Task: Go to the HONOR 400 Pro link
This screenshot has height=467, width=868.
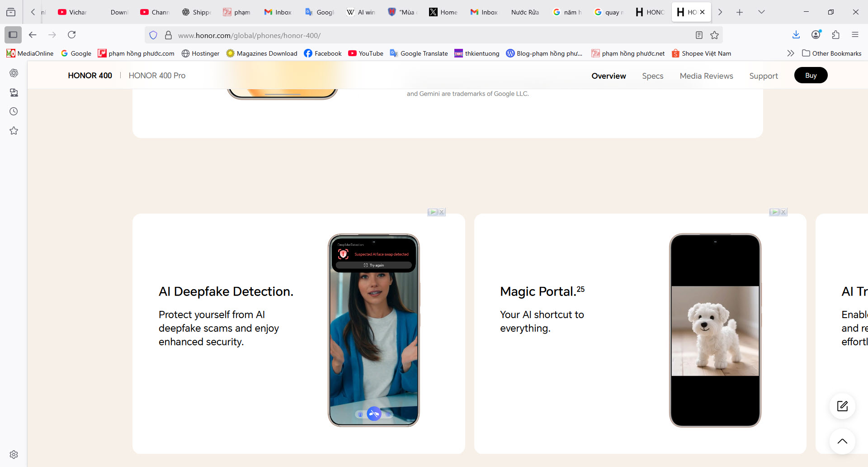Action: [157, 76]
